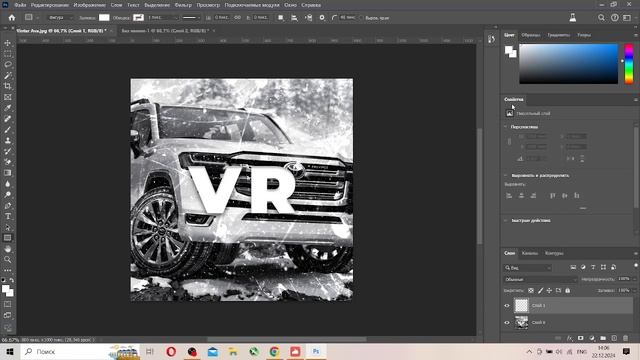Image resolution: width=640 pixels, height=360 pixels.
Task: Create new adjustment layer
Action: [592, 338]
